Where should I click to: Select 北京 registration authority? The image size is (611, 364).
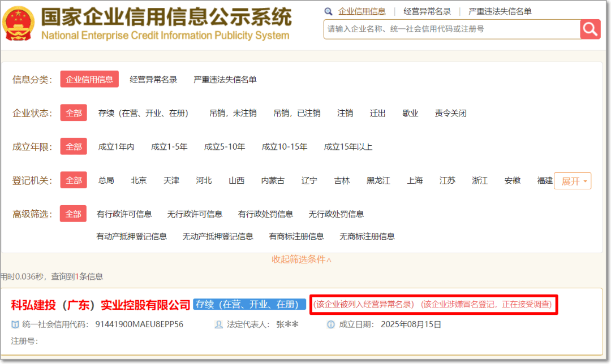click(x=139, y=181)
